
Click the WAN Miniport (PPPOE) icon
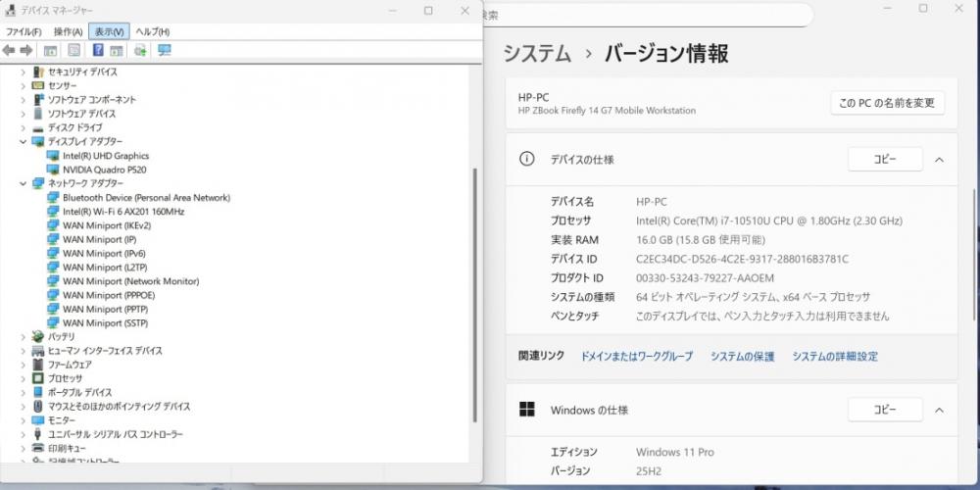point(53,295)
